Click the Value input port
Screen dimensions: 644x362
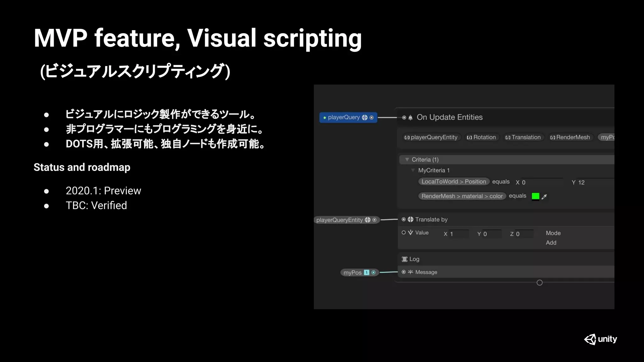click(x=404, y=233)
